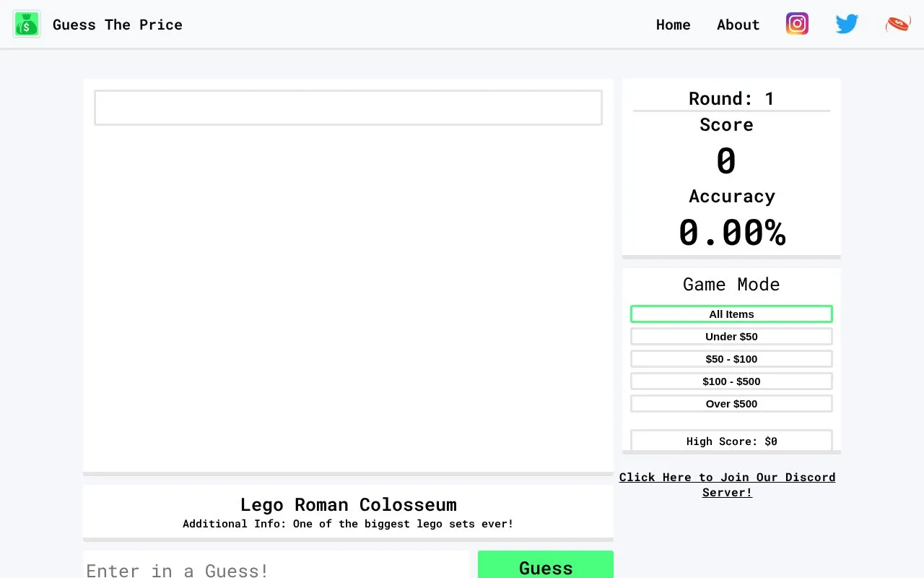
Task: Click the Round: 1 label
Action: (x=731, y=98)
